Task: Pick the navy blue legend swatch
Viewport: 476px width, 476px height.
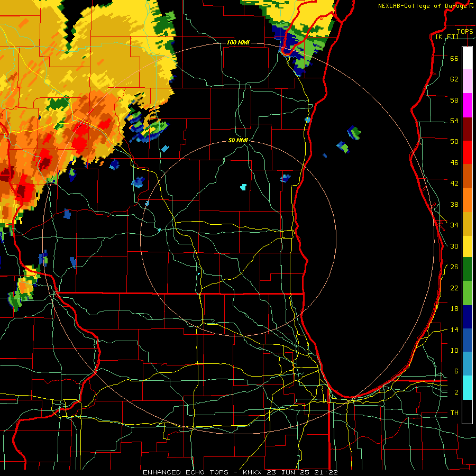Action: [x=467, y=317]
